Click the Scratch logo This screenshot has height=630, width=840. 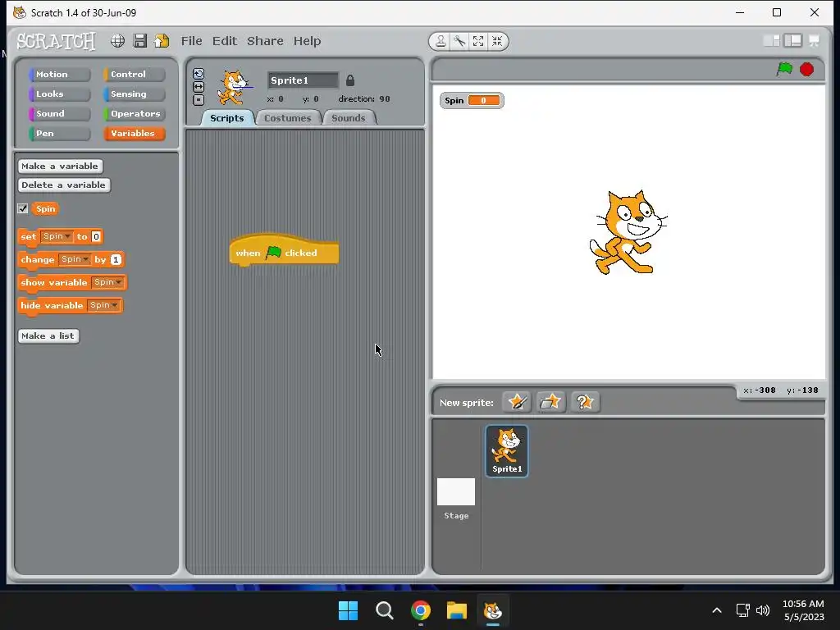point(56,41)
